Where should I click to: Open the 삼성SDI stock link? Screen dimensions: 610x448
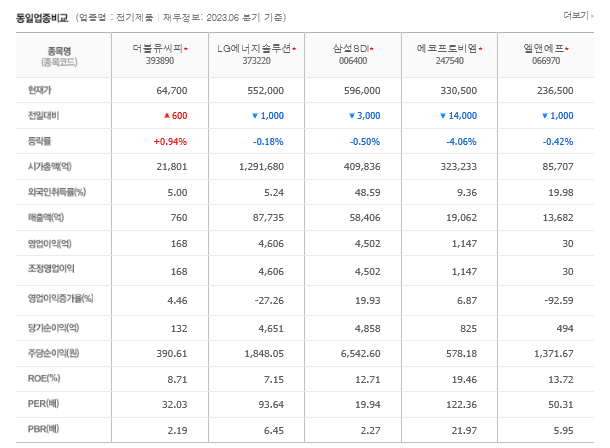[351, 48]
